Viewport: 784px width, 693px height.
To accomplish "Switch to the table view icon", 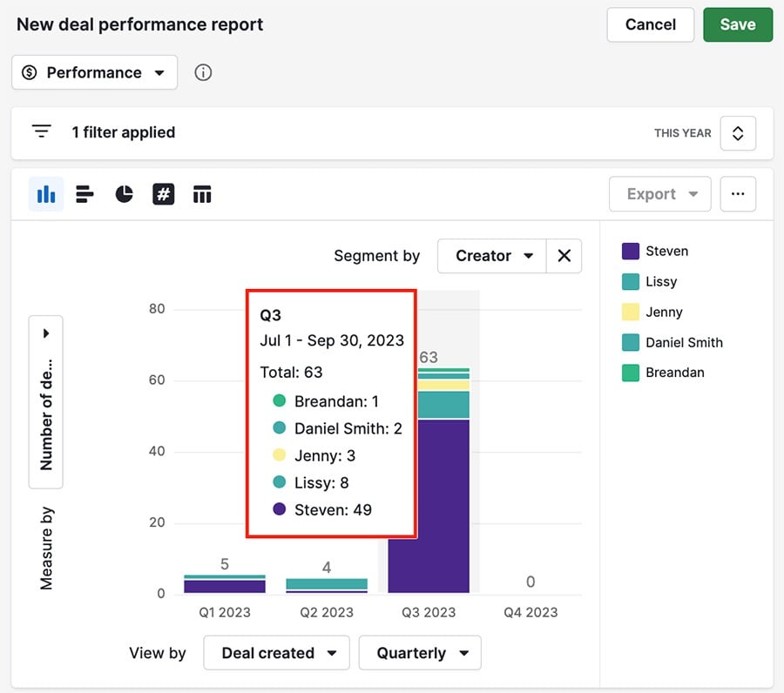I will tap(202, 193).
